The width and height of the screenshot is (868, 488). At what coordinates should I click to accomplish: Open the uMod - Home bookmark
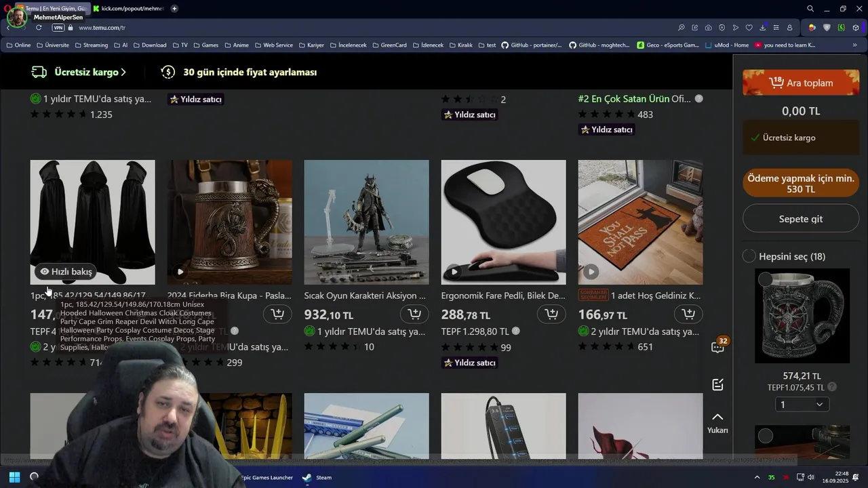point(727,45)
